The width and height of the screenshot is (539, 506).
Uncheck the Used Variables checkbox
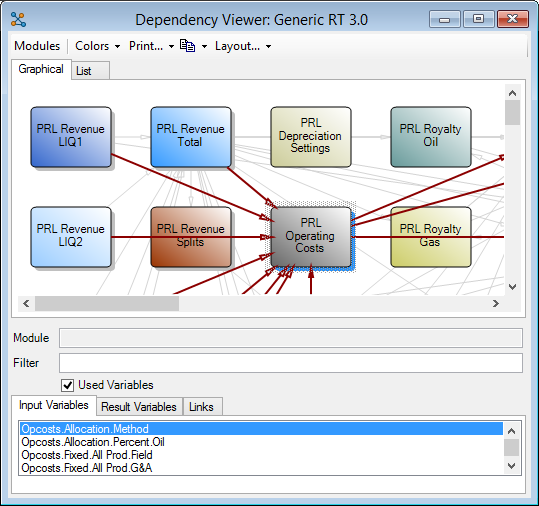pos(67,385)
